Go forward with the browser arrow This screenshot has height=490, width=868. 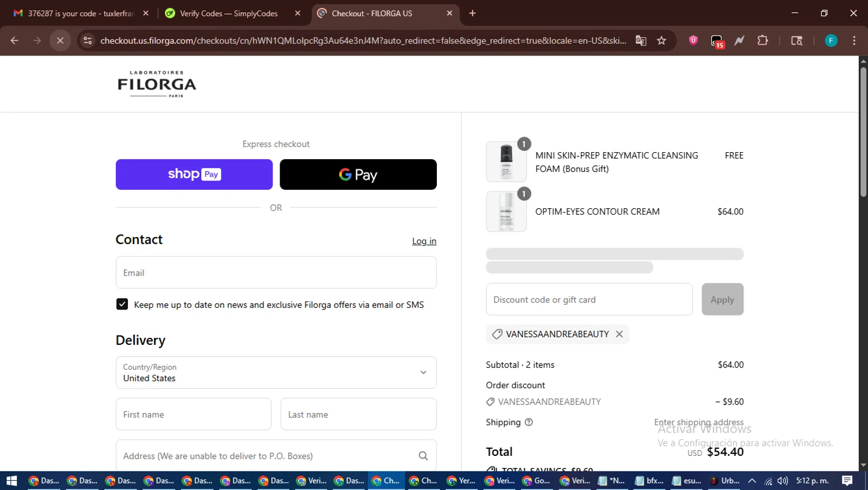(37, 40)
